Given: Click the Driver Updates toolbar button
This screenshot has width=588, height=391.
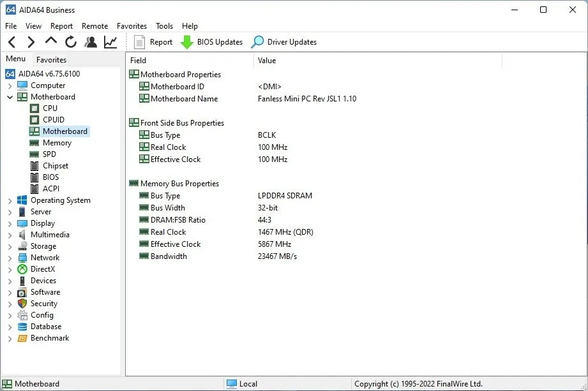Looking at the screenshot, I should 284,42.
